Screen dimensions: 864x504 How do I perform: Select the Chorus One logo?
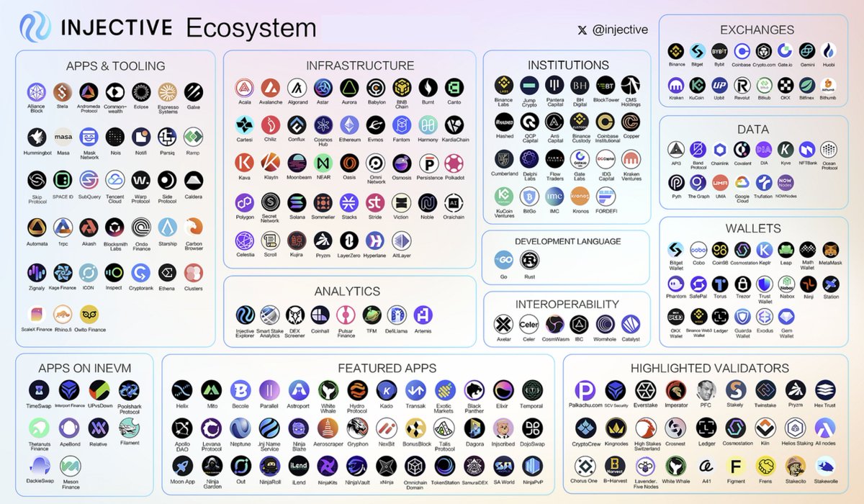coord(585,465)
